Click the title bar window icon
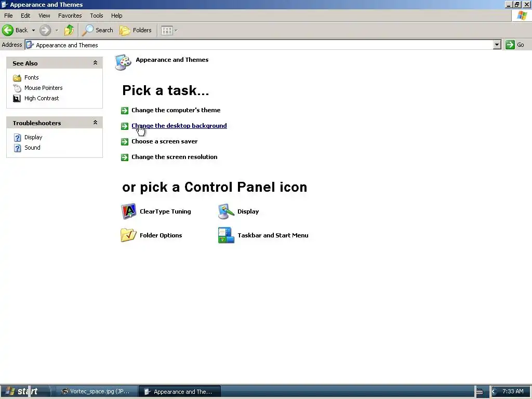This screenshot has height=399, width=532. click(4, 4)
